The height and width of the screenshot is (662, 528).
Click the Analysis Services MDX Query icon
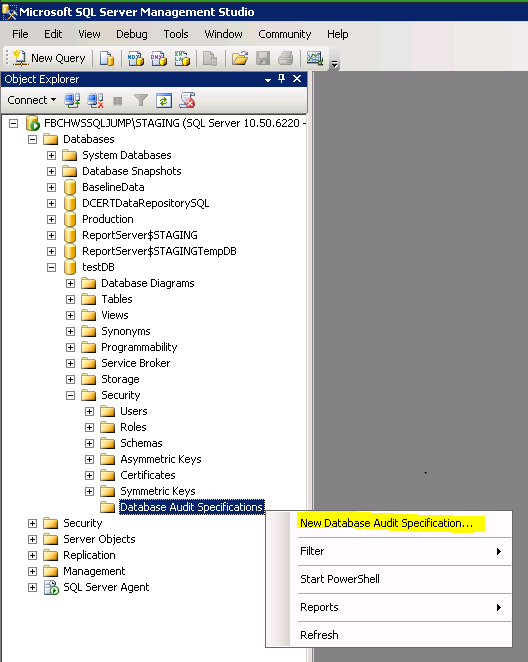click(x=135, y=58)
